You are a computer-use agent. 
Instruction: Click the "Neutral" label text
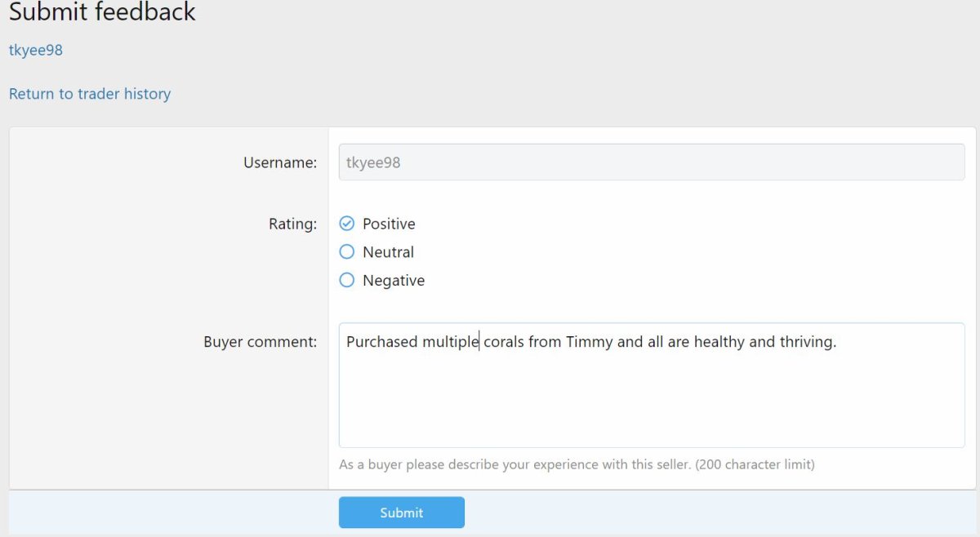388,252
